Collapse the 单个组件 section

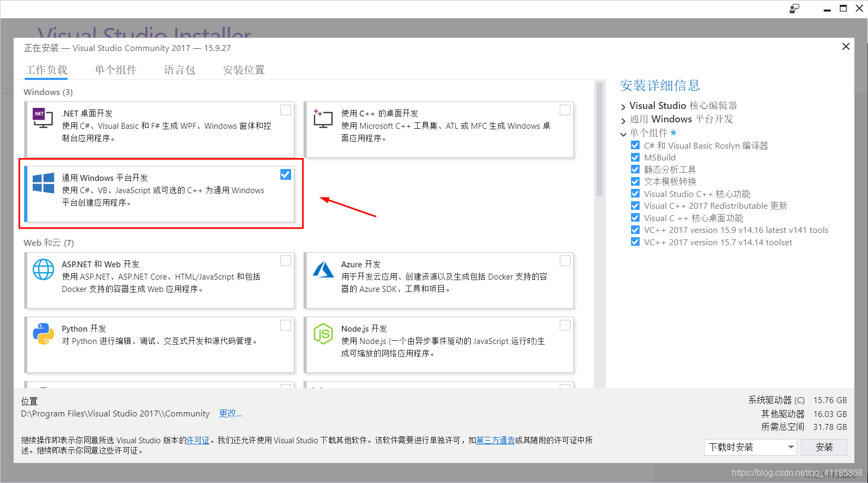623,134
